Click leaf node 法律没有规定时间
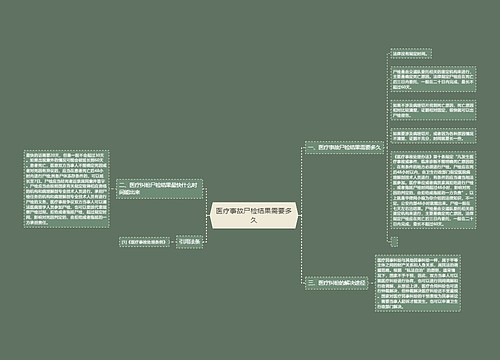The width and height of the screenshot is (500, 360). [x=411, y=54]
